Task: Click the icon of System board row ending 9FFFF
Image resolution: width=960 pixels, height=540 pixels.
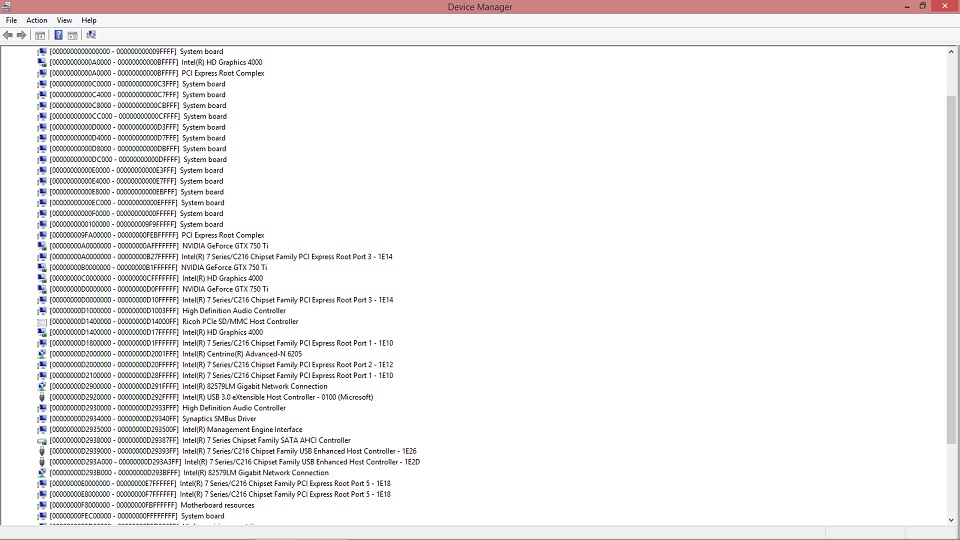Action: click(x=42, y=51)
